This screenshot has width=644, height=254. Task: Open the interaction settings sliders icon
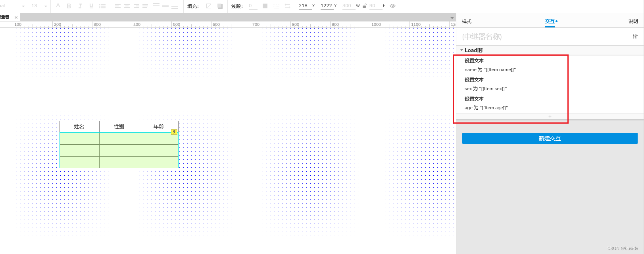point(635,36)
